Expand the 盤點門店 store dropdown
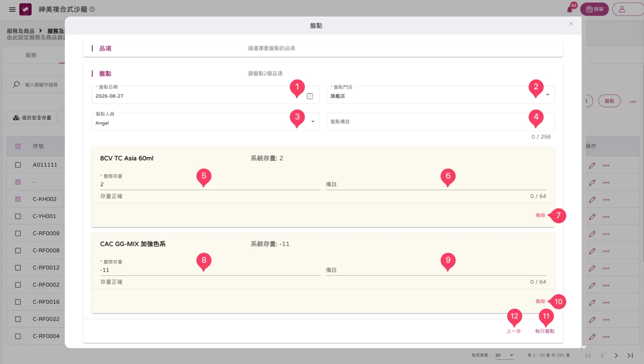Viewport: 644px width, 364px height. tap(441, 94)
